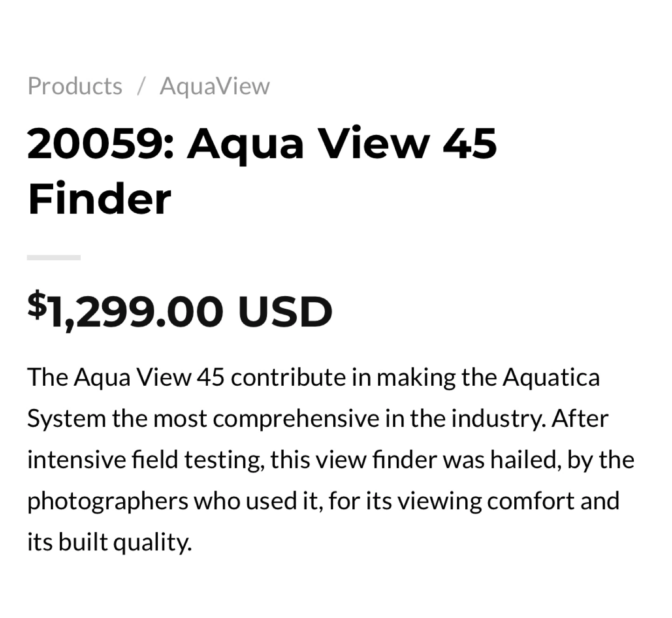672x618 pixels.
Task: Select the product heading 'Aqua View 45'
Action: (x=342, y=142)
